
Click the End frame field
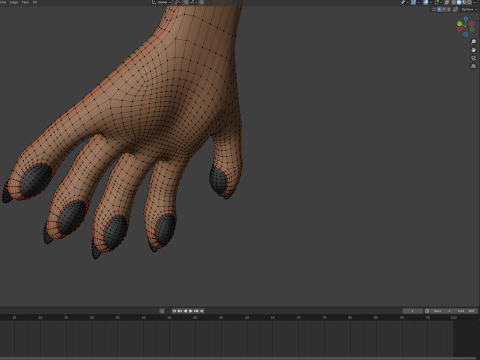click(466, 311)
